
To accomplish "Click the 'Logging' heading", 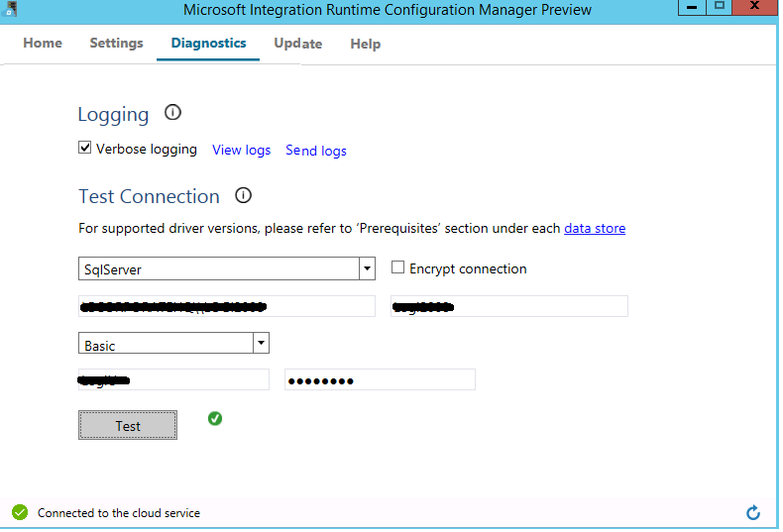I will click(113, 114).
